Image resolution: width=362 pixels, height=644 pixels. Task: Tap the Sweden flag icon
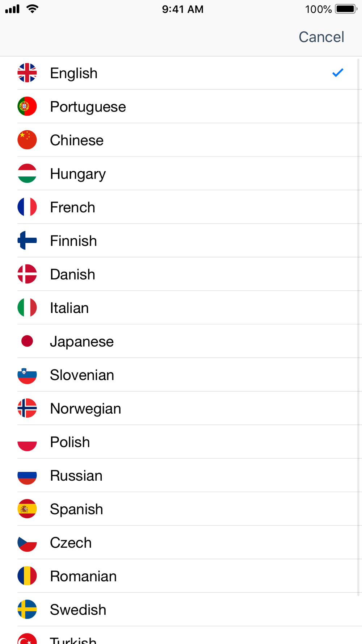pos(27,610)
